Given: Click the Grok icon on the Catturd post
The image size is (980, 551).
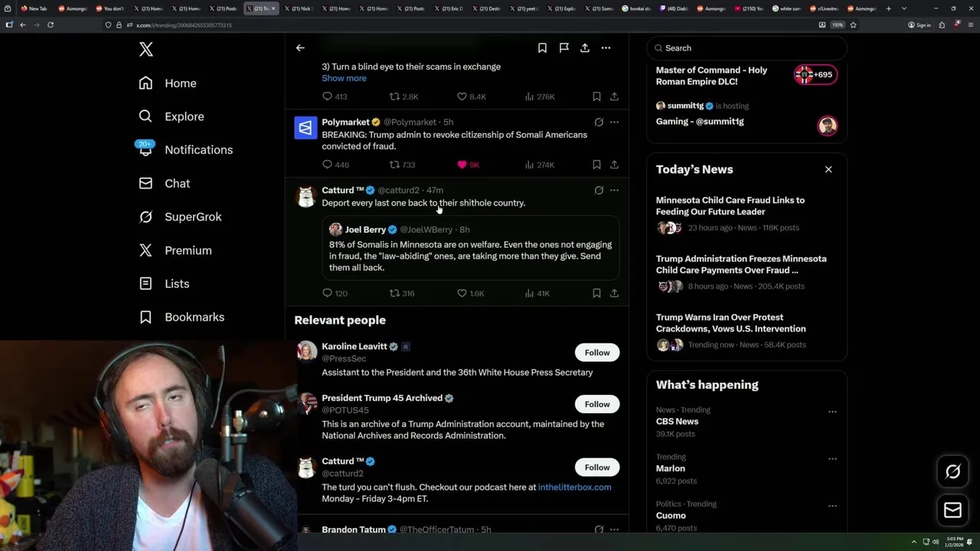Looking at the screenshot, I should (599, 190).
